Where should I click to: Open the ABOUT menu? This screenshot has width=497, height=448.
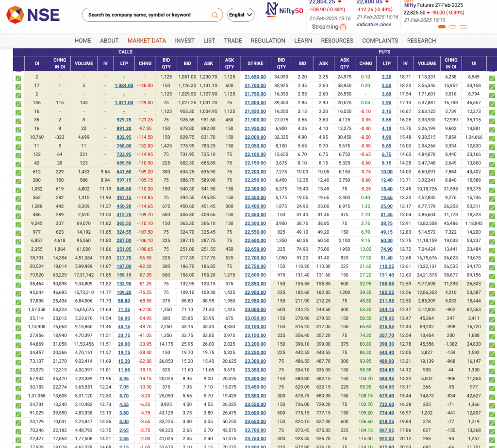pos(109,41)
